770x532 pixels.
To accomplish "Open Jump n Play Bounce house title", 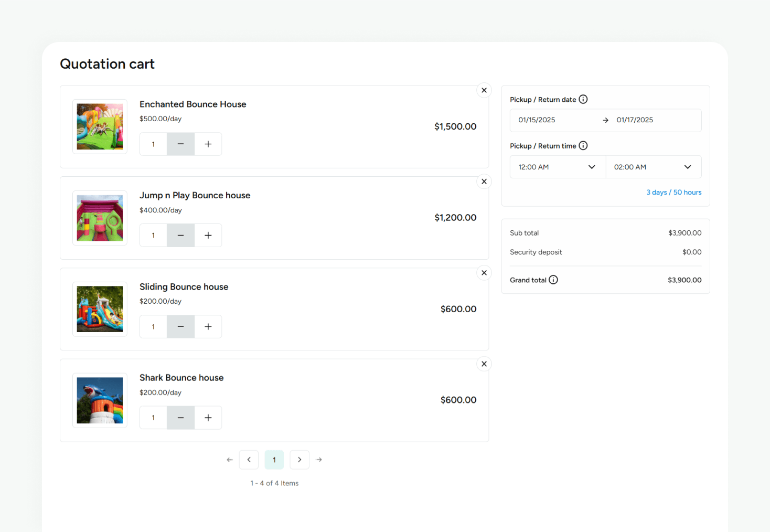I will pyautogui.click(x=195, y=195).
